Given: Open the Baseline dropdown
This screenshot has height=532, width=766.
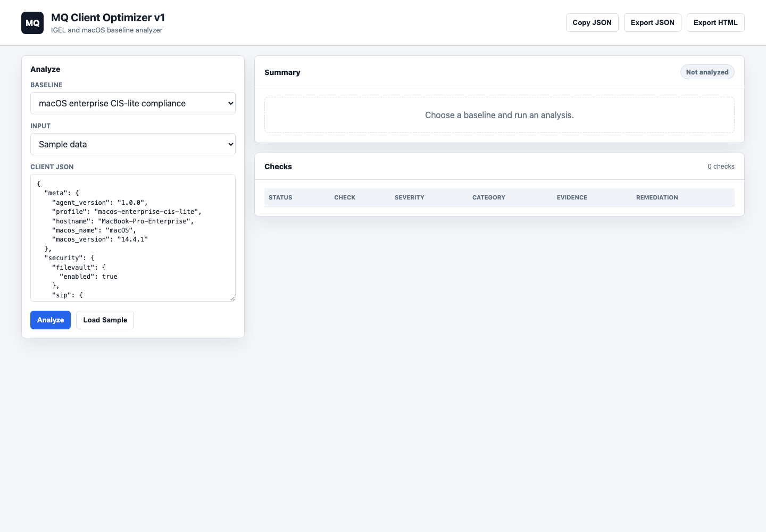Looking at the screenshot, I should [133, 103].
